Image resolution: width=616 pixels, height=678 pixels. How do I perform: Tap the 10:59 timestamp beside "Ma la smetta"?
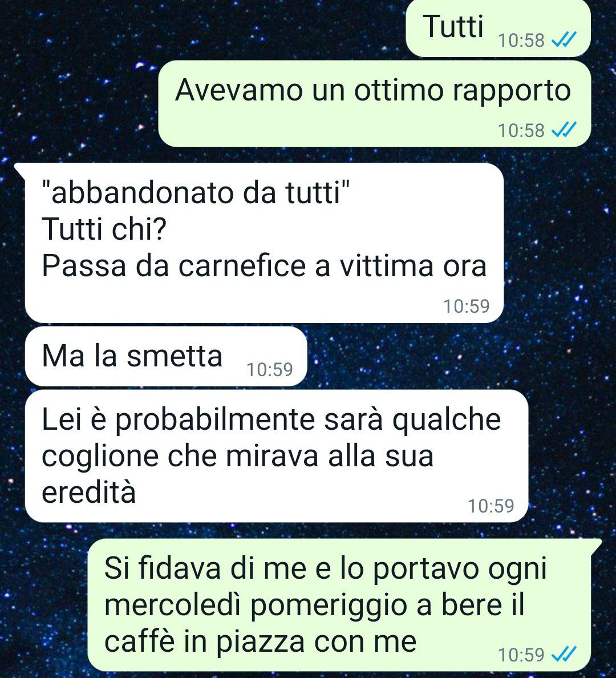(270, 369)
